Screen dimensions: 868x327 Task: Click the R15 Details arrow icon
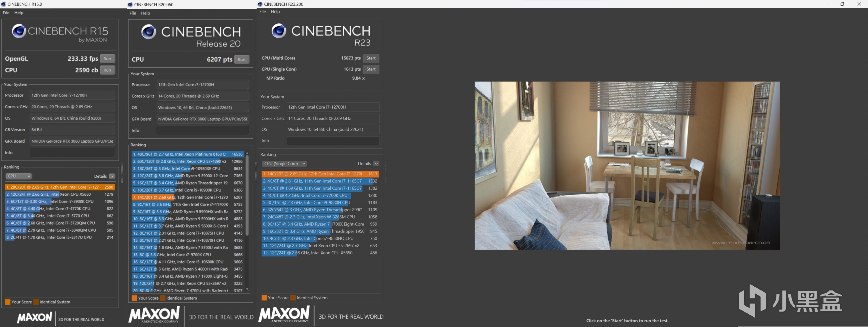[x=112, y=176]
